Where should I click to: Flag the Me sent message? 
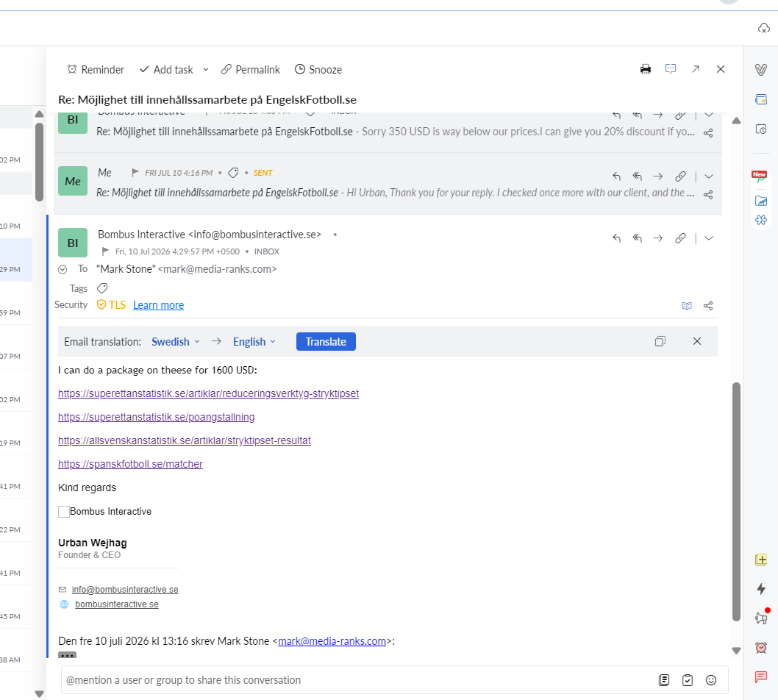[135, 173]
